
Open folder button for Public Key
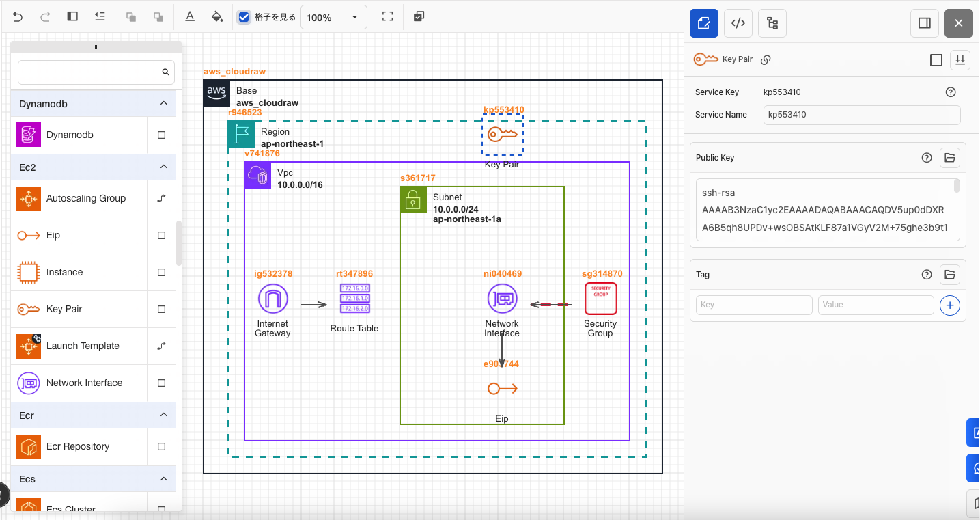tap(950, 158)
